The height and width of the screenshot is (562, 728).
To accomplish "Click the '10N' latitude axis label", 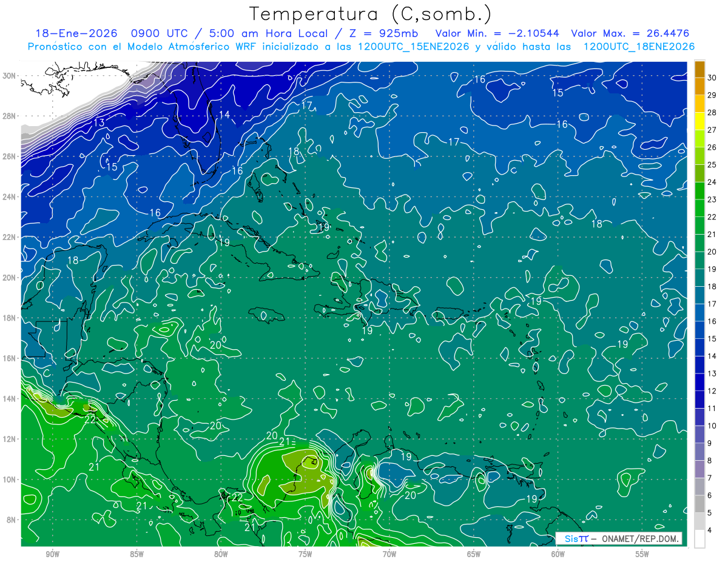I will pyautogui.click(x=10, y=480).
